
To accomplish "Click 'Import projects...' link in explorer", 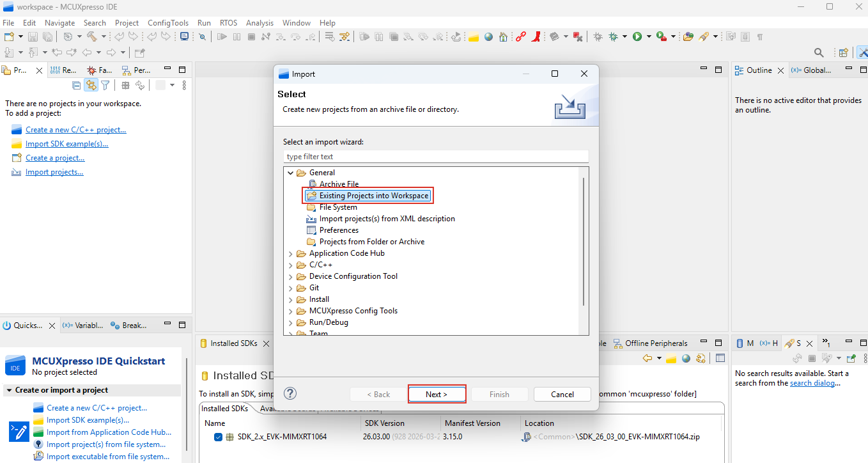I will pyautogui.click(x=54, y=172).
